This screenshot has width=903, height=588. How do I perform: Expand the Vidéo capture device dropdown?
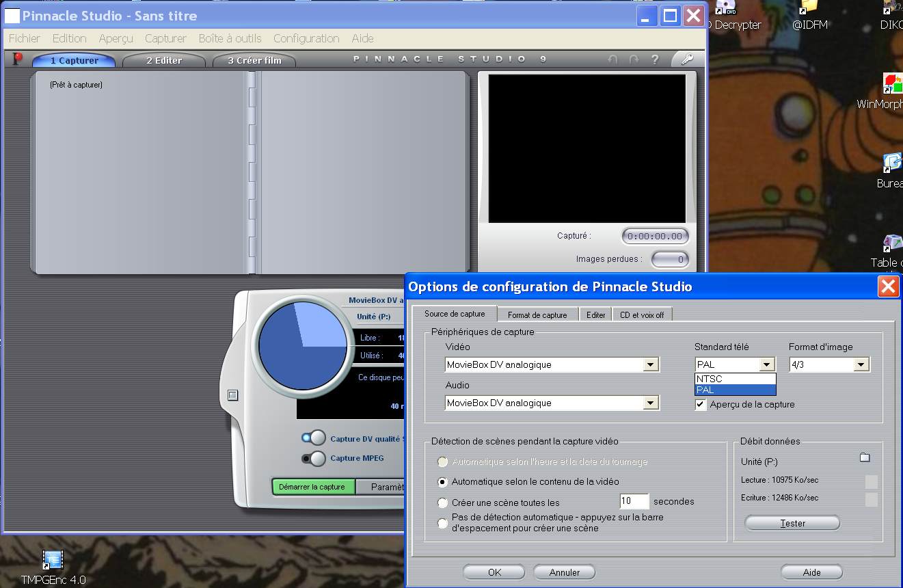(651, 365)
